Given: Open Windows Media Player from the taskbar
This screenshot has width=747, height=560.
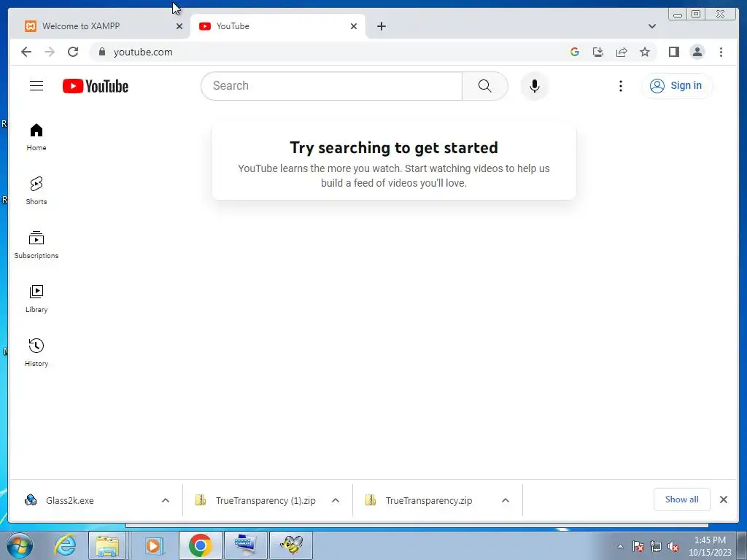Looking at the screenshot, I should click(x=153, y=545).
